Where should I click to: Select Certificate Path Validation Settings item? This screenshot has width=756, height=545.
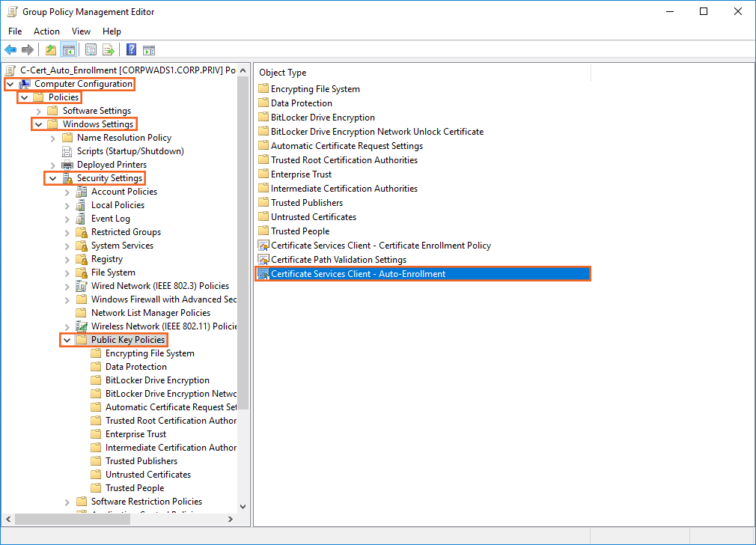point(338,260)
